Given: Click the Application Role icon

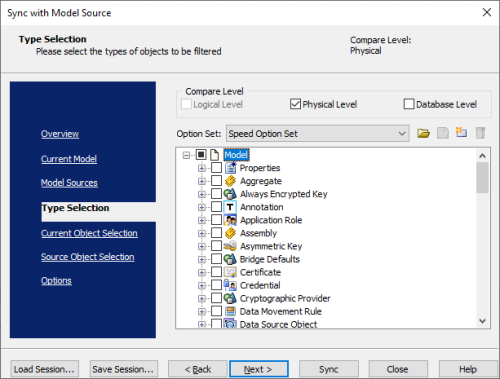Looking at the screenshot, I should pos(230,220).
